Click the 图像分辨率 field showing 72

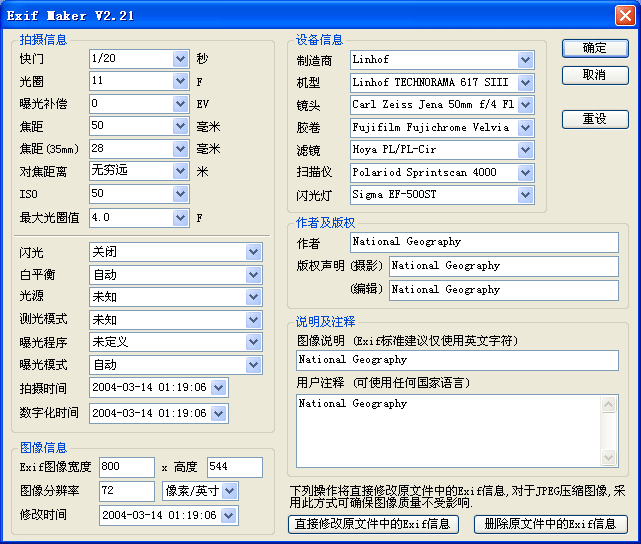click(127, 491)
